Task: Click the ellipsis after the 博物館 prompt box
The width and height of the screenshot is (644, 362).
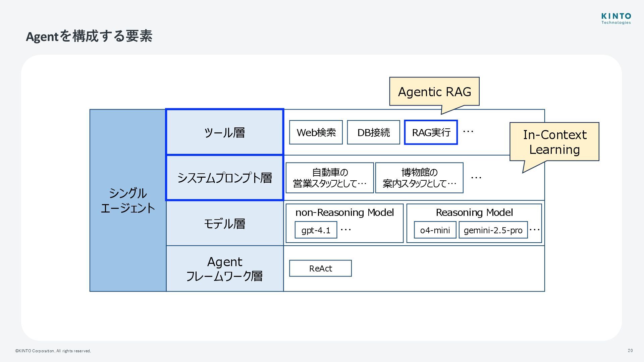Action: tap(476, 178)
